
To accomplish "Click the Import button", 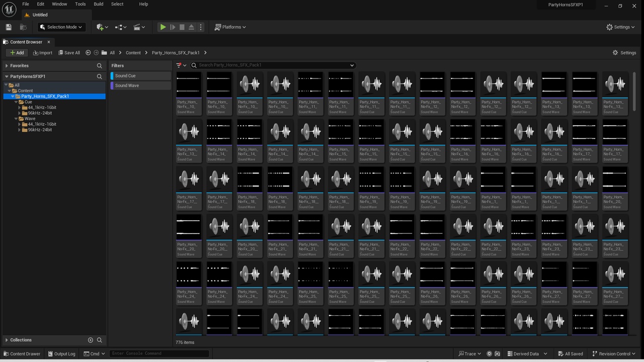I will coord(42,53).
